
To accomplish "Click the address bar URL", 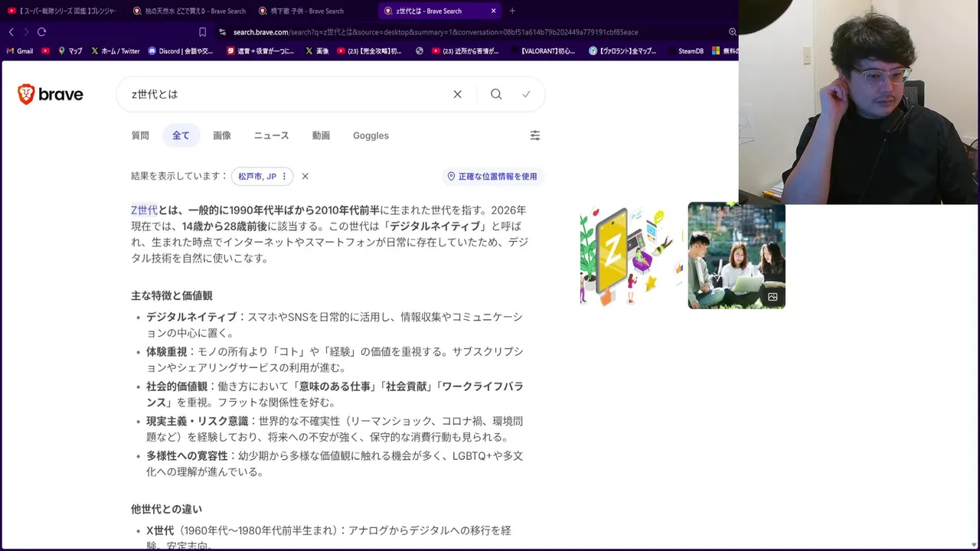I will pyautogui.click(x=435, y=32).
